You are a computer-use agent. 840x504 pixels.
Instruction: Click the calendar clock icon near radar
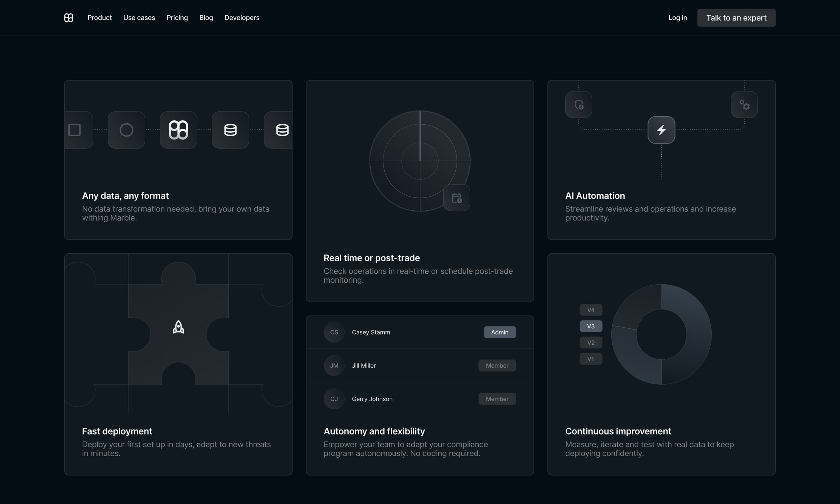457,198
